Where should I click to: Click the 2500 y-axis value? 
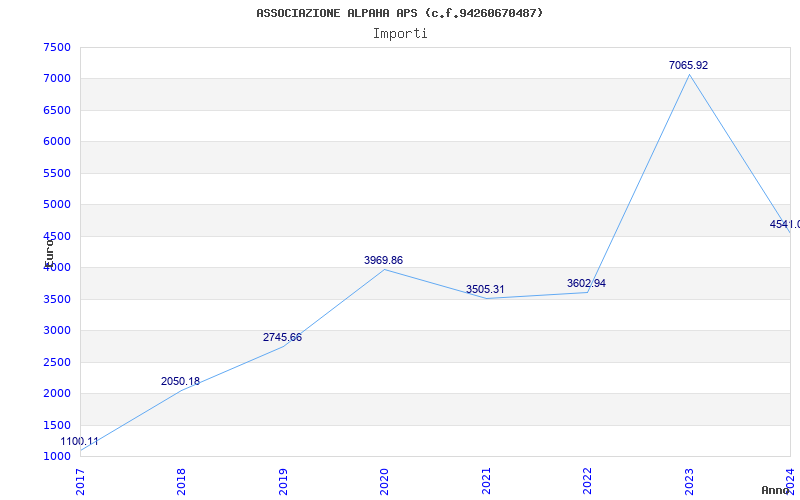tap(57, 362)
